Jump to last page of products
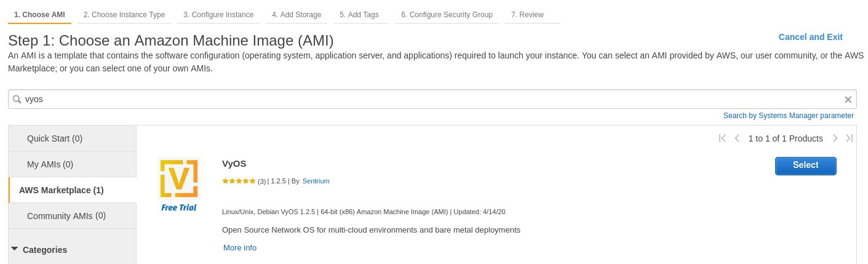The image size is (868, 264). click(x=850, y=138)
